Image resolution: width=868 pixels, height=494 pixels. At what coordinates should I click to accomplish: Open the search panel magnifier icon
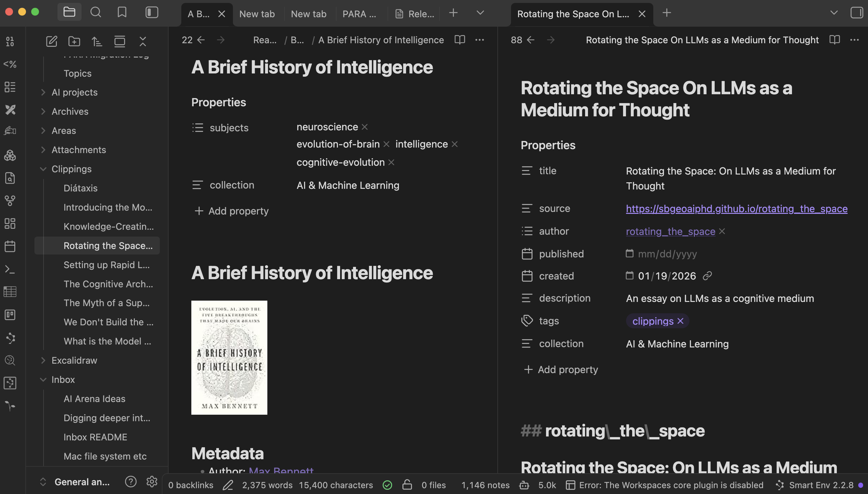[x=96, y=13]
